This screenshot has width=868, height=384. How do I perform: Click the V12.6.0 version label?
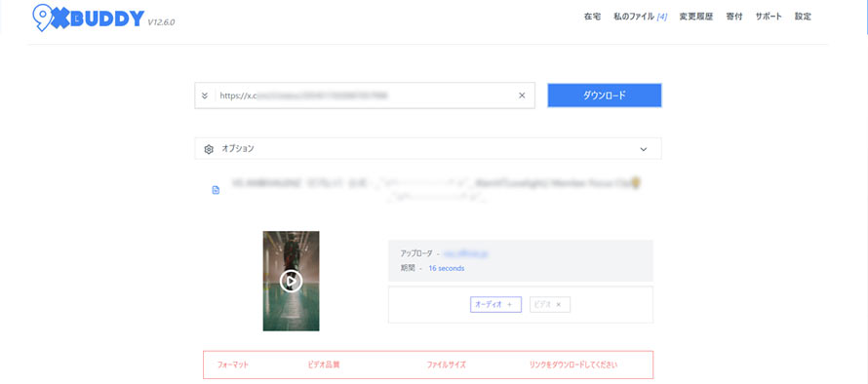click(x=161, y=22)
